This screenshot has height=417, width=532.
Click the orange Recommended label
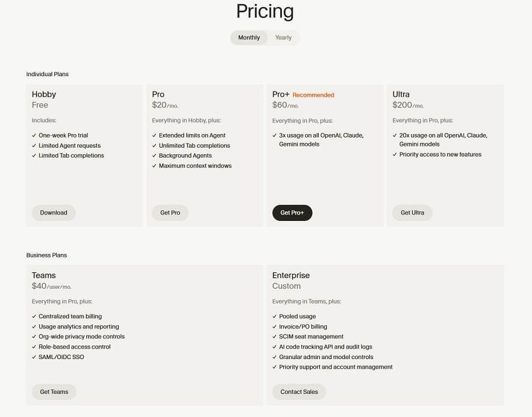(x=313, y=95)
